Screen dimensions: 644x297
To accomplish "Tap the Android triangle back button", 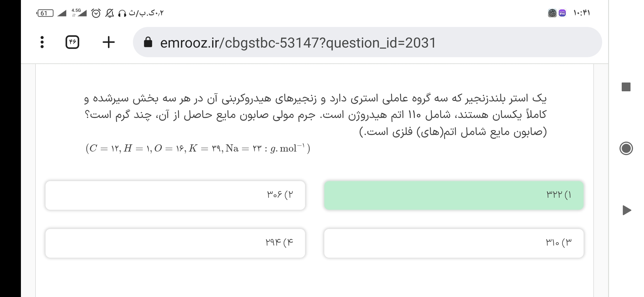I will (627, 210).
